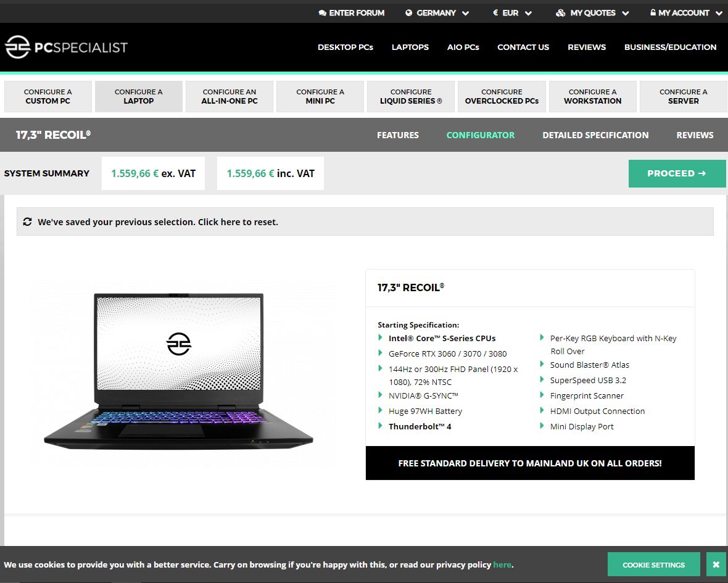The image size is (728, 583).
Task: Click the Enter Forum chat bubble icon
Action: click(x=322, y=13)
